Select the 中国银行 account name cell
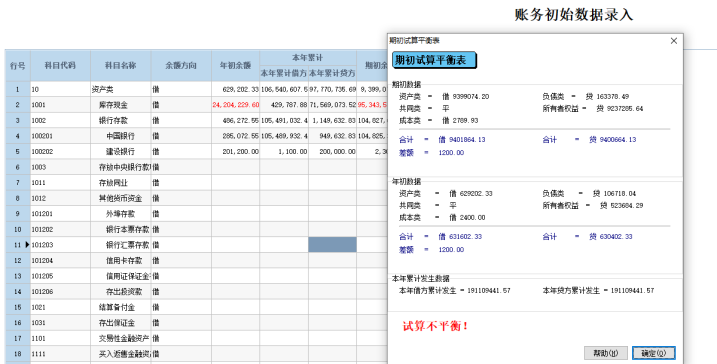The width and height of the screenshot is (717, 364). click(x=121, y=136)
